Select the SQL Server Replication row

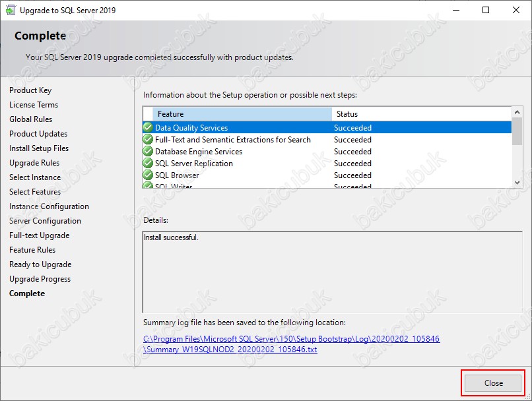coord(327,164)
